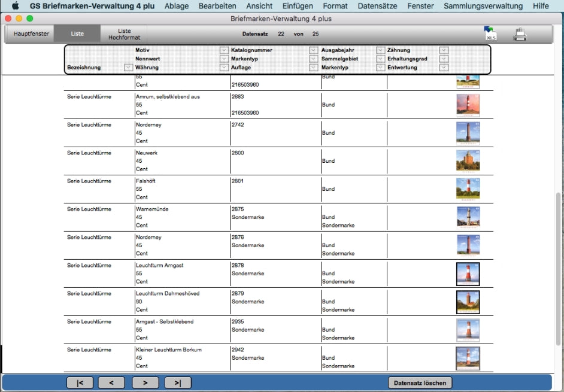Export the list with the XLS icon

pyautogui.click(x=490, y=34)
